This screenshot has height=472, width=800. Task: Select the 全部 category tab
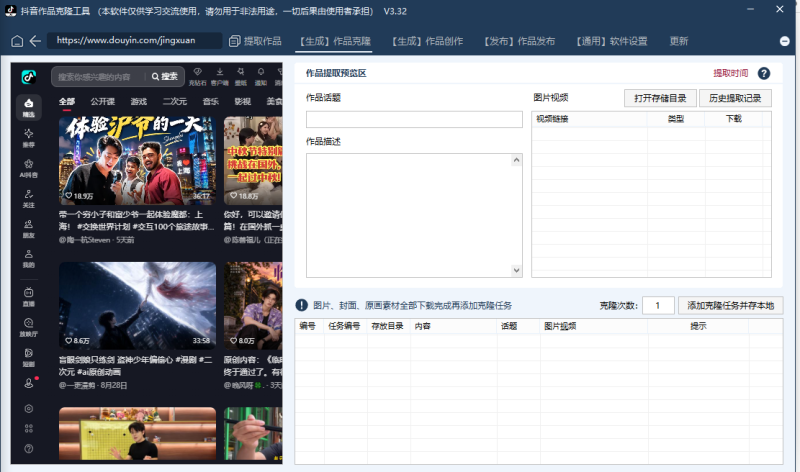[67, 102]
